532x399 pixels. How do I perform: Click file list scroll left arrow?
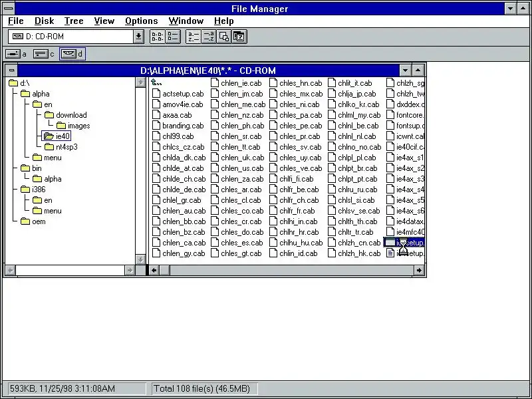click(x=154, y=270)
